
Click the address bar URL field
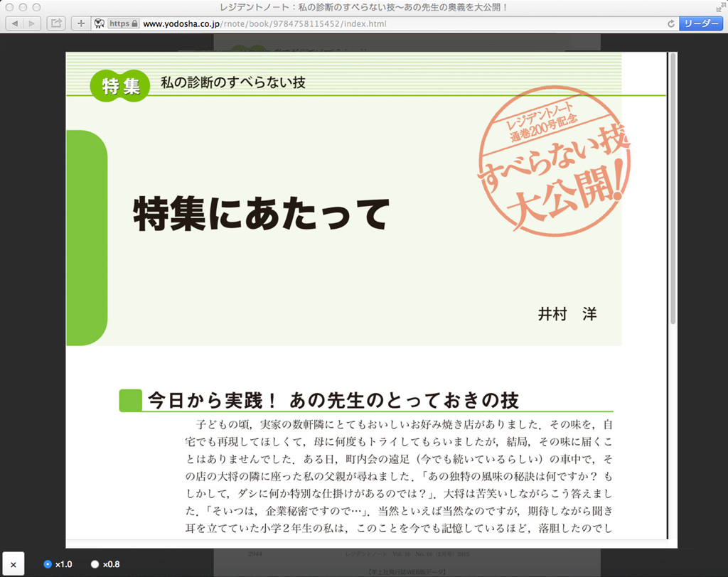click(398, 23)
